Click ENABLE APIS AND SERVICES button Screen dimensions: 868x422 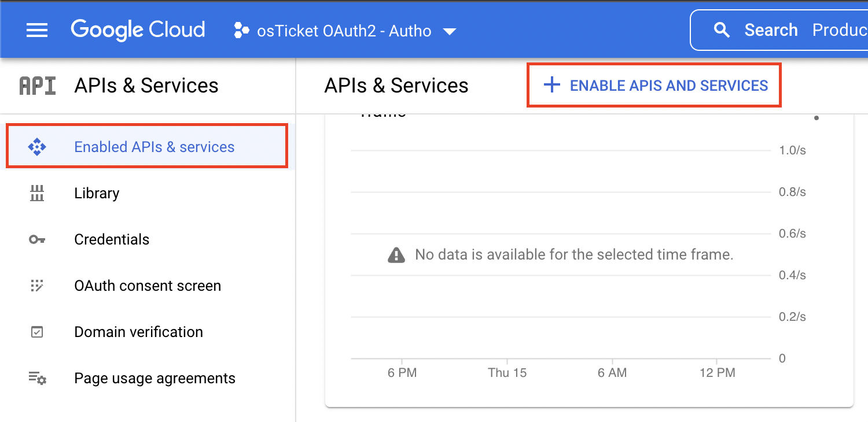tap(654, 86)
